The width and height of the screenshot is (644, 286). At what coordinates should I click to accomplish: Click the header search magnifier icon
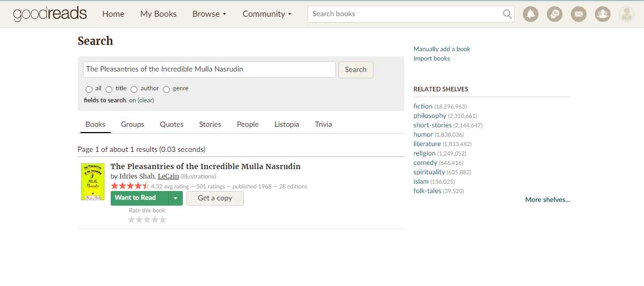click(507, 14)
